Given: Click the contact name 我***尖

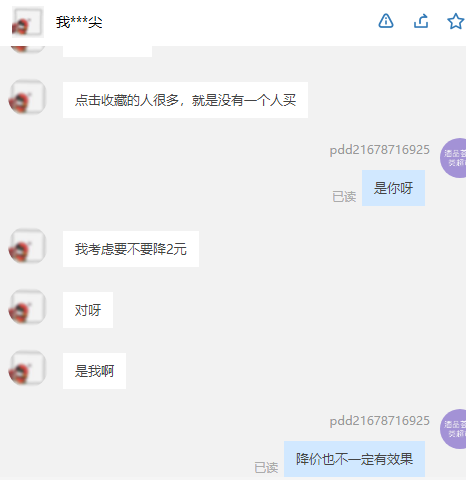Looking at the screenshot, I should point(79,22).
